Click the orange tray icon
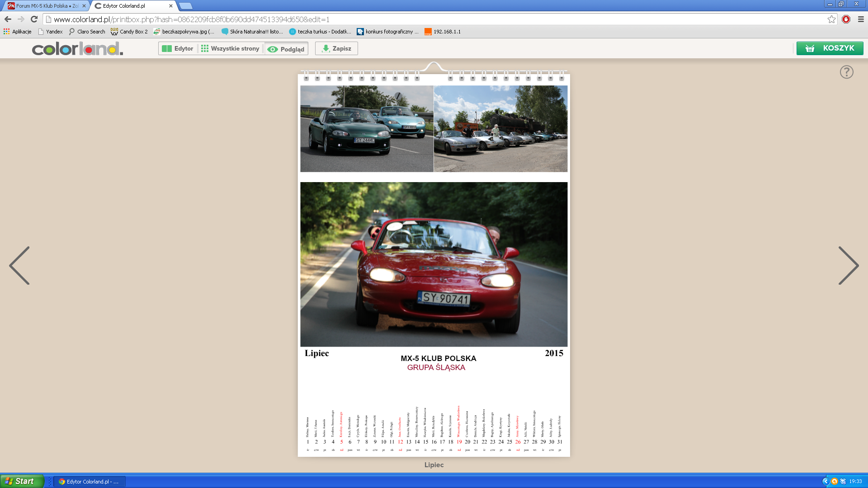The width and height of the screenshot is (868, 488). [835, 481]
